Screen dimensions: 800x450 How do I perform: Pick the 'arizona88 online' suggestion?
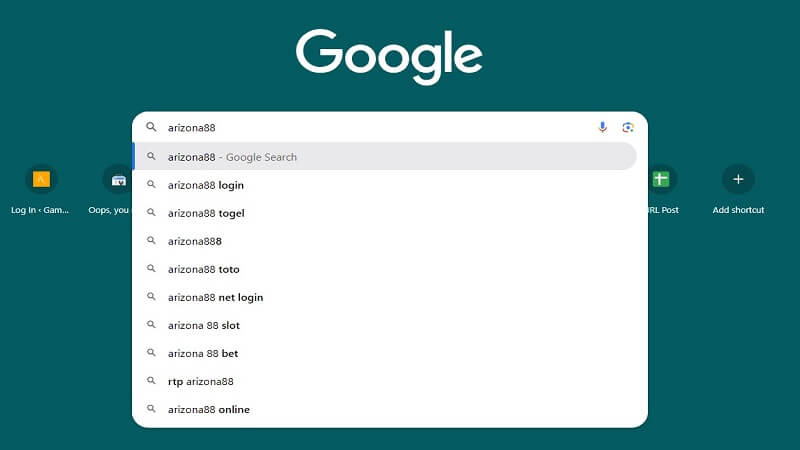coord(209,409)
